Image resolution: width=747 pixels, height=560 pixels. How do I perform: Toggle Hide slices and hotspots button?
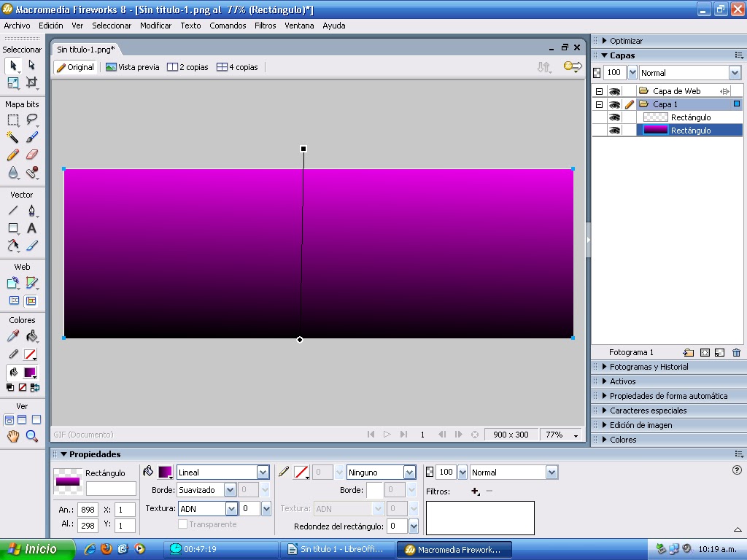(x=15, y=301)
